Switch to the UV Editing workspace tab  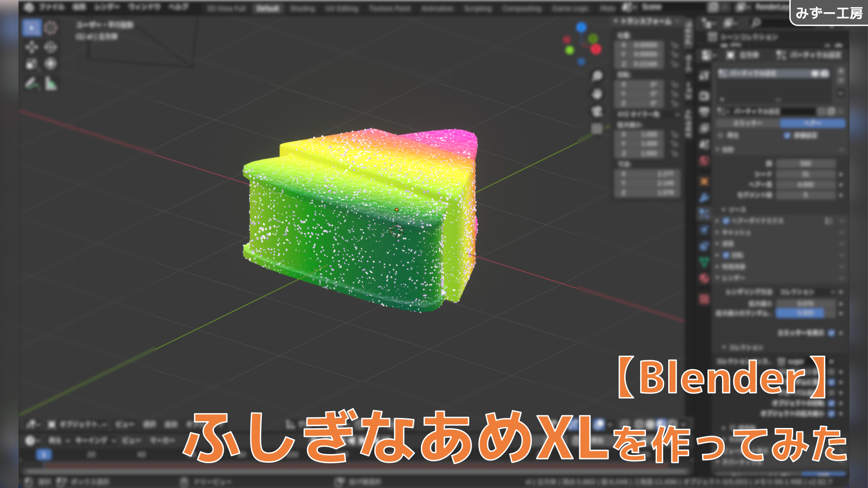(x=342, y=9)
